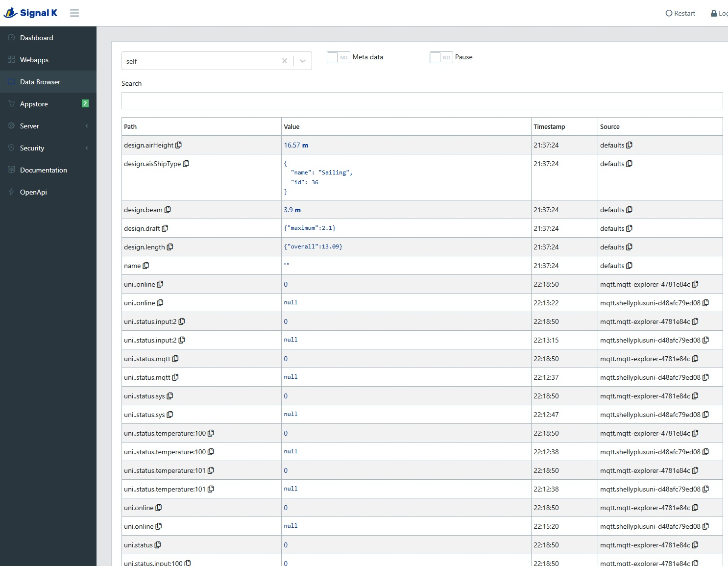Copy shellyplusuni source in the 22:15:20 row
This screenshot has width=728, height=566.
click(706, 526)
